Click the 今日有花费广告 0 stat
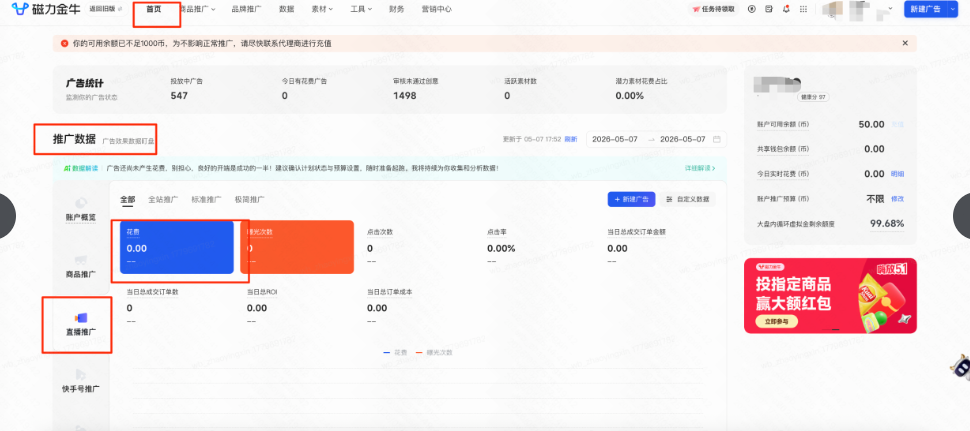Image resolution: width=970 pixels, height=431 pixels. pyautogui.click(x=304, y=90)
